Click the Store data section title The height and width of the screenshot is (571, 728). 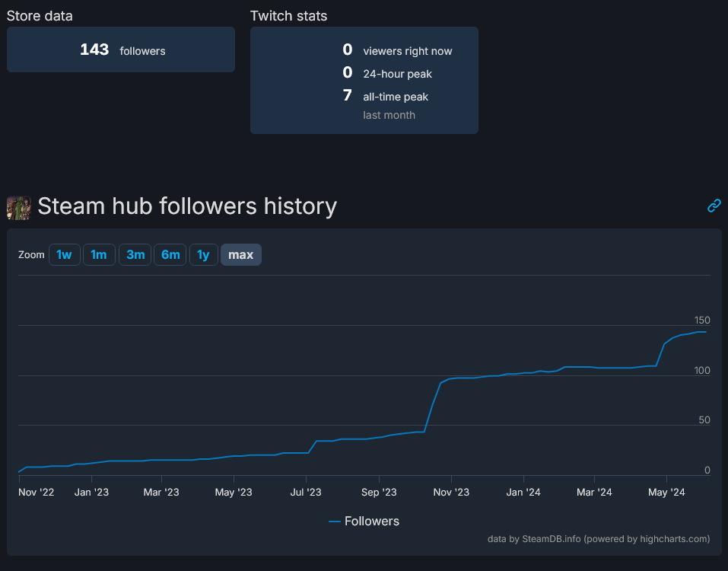(x=40, y=15)
